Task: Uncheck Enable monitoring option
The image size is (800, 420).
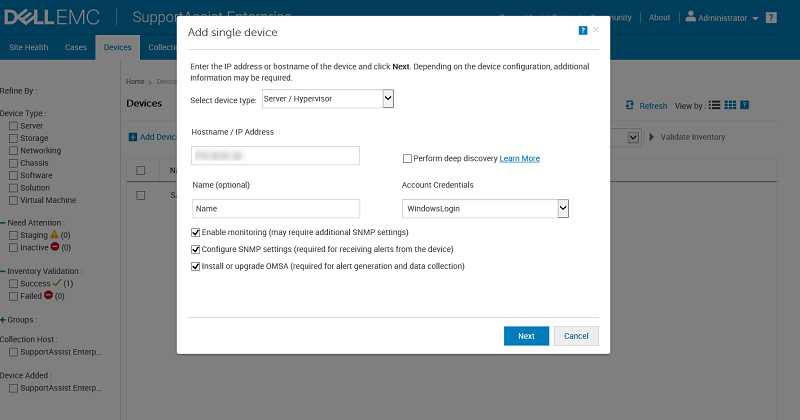Action: click(195, 233)
